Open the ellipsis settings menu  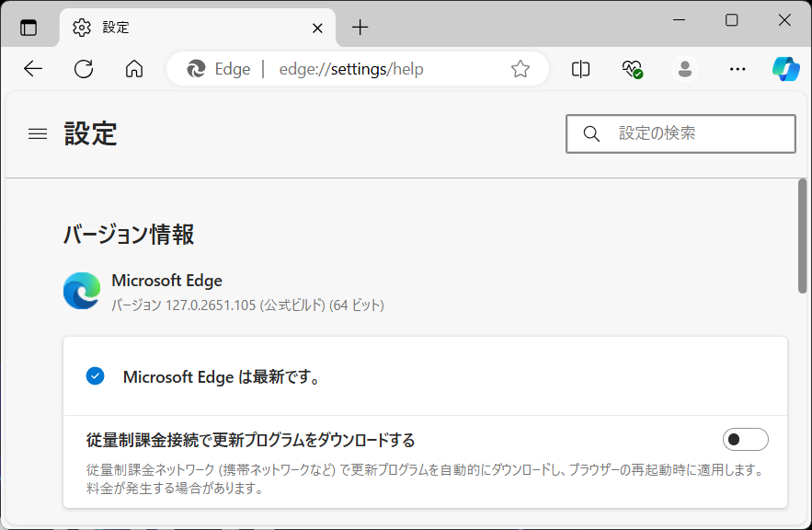point(737,68)
